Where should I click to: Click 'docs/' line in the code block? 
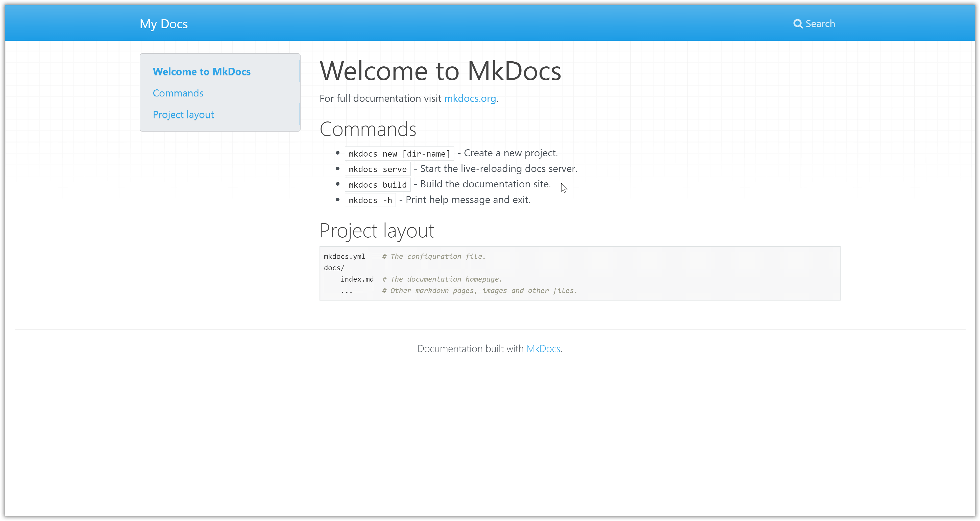pyautogui.click(x=334, y=268)
